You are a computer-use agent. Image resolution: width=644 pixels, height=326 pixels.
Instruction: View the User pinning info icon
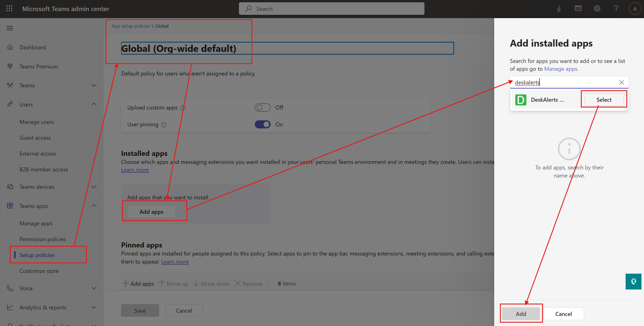[164, 124]
